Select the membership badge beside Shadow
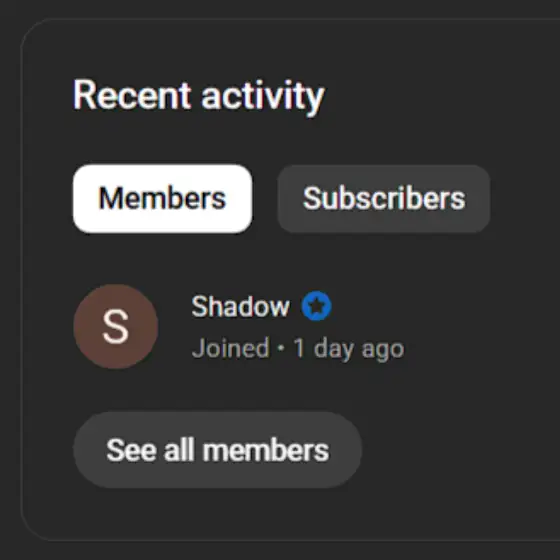The width and height of the screenshot is (560, 560). coord(316,306)
